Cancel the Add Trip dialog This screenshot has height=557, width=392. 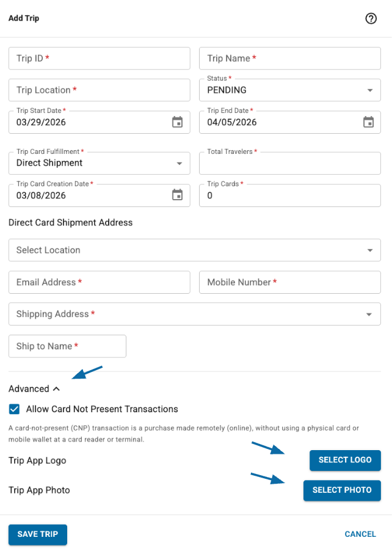tap(360, 534)
